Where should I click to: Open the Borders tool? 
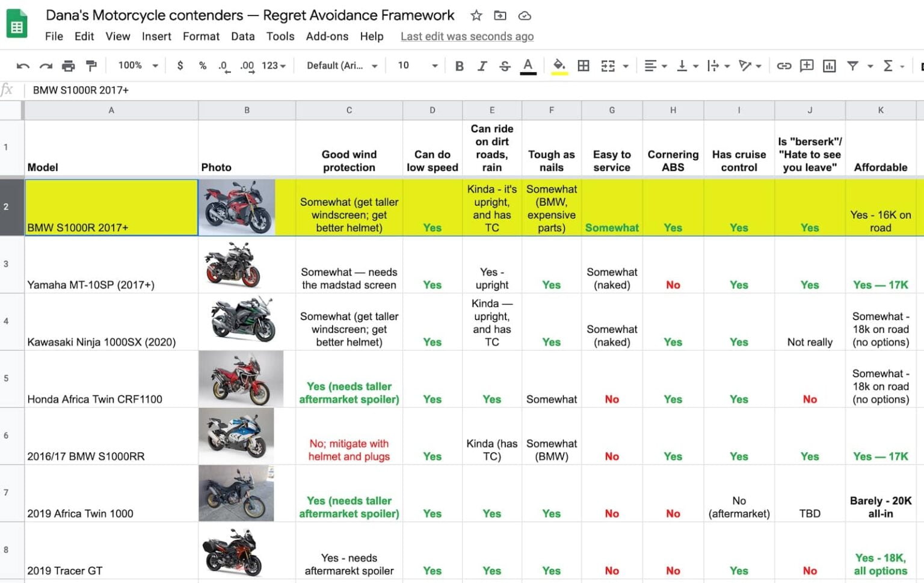[x=583, y=66]
